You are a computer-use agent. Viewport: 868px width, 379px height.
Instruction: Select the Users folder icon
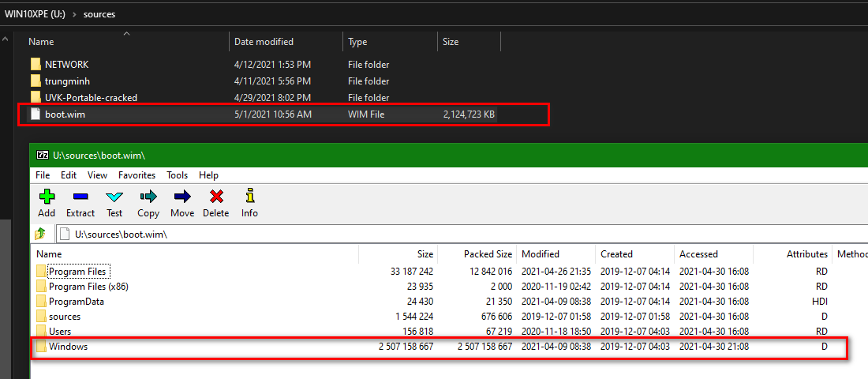[x=42, y=332]
